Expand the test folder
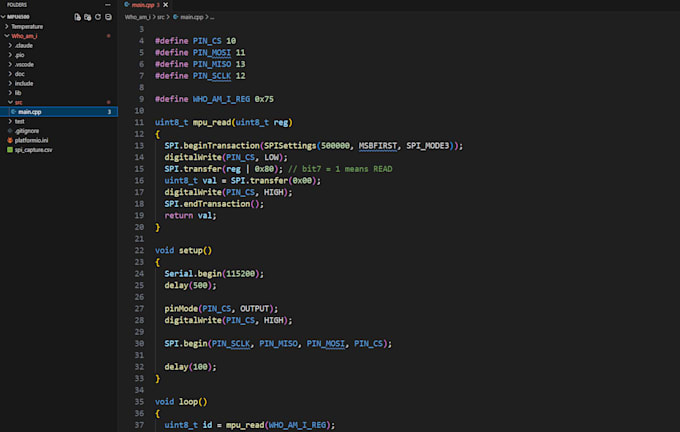Screen dimensions: 680x432 click(10, 121)
